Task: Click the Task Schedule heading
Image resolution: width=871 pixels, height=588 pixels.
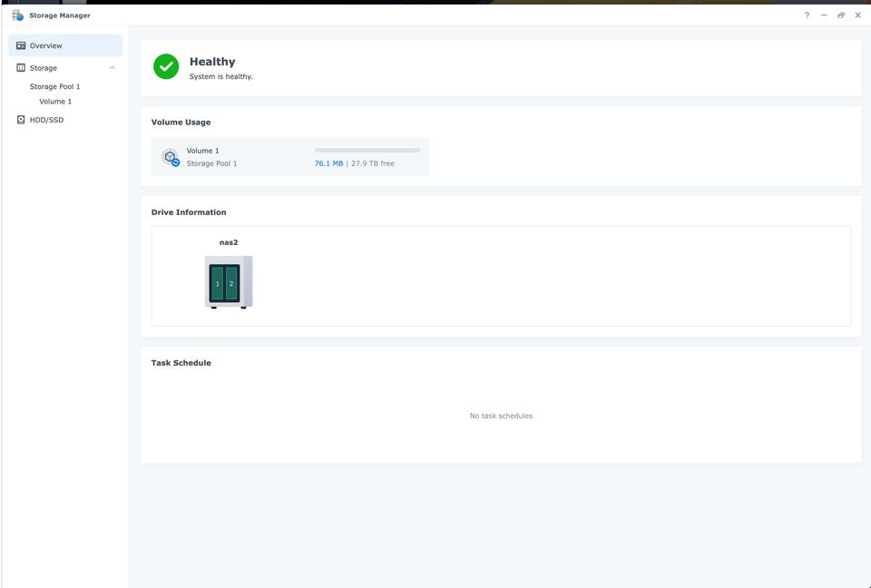Action: pos(181,363)
